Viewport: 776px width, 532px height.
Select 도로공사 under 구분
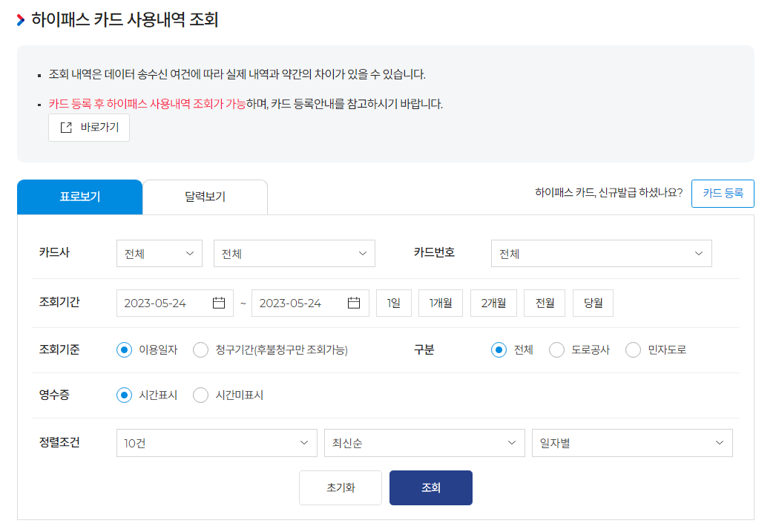556,349
